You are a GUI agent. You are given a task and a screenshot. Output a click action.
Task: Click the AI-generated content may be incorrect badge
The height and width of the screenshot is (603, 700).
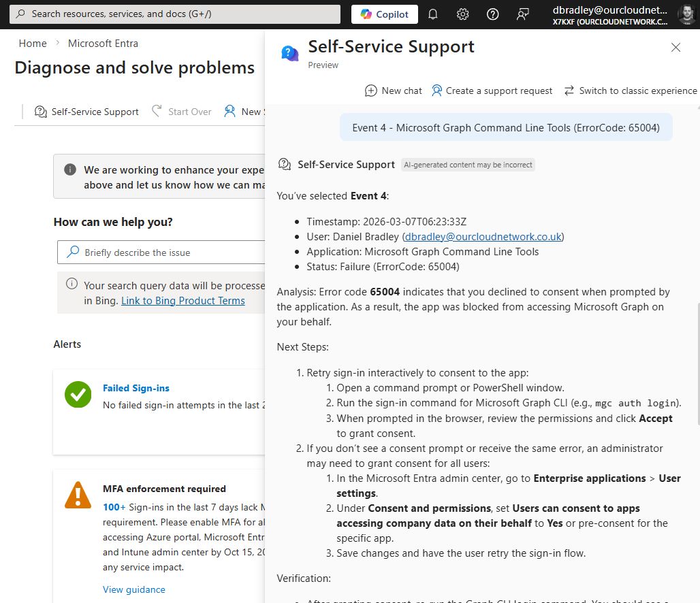(x=468, y=165)
